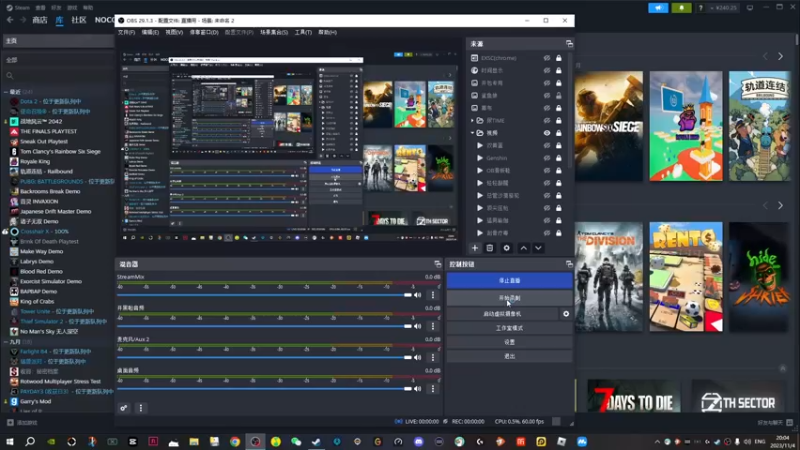Click the start recording button
800x450 pixels.
[x=509, y=298]
